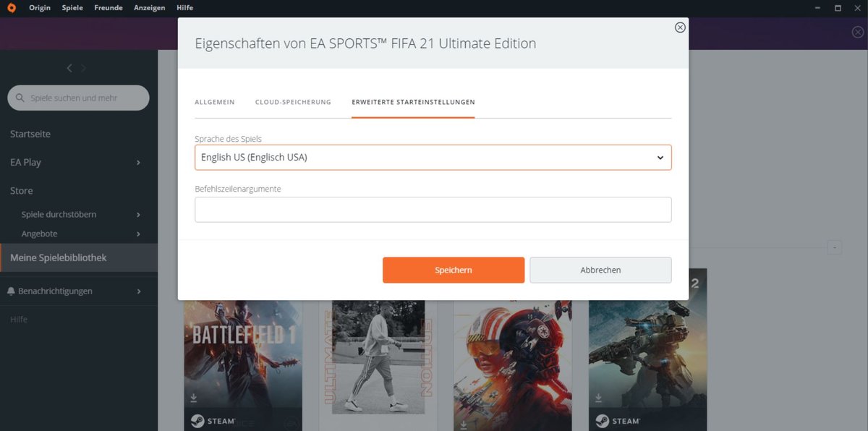Open Hilfe link in sidebar

pos(19,319)
